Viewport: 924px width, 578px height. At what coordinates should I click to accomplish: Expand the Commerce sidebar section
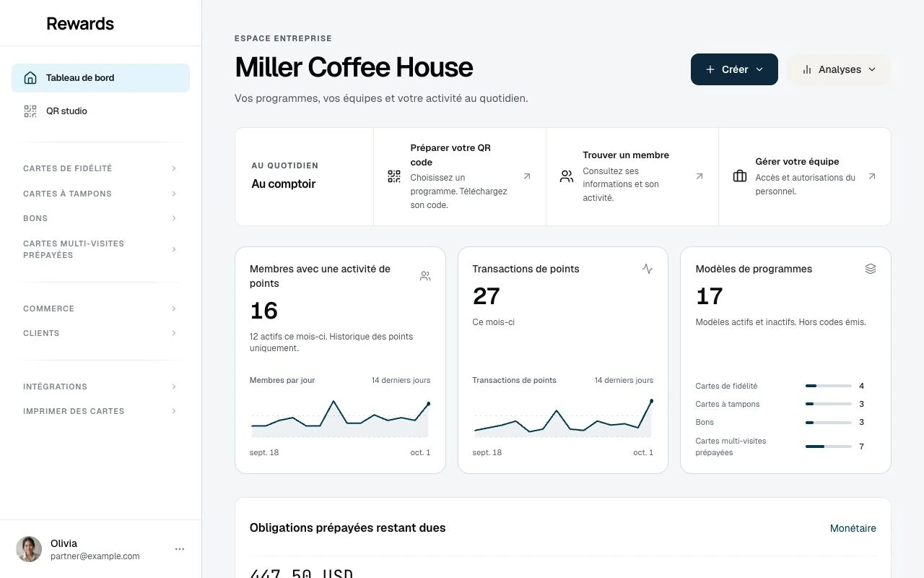pos(100,309)
